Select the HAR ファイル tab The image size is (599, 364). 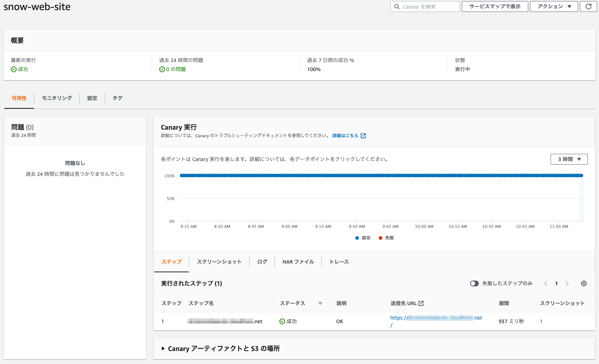(x=298, y=262)
